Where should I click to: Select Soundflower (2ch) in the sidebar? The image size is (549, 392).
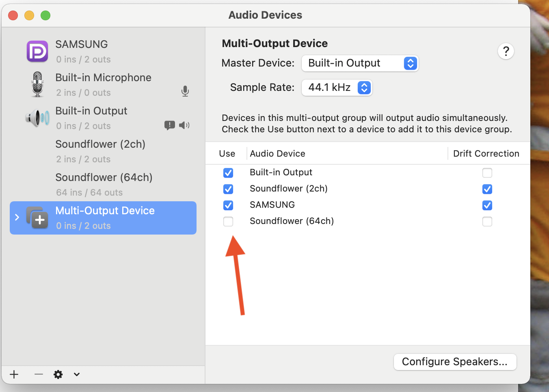(100, 151)
